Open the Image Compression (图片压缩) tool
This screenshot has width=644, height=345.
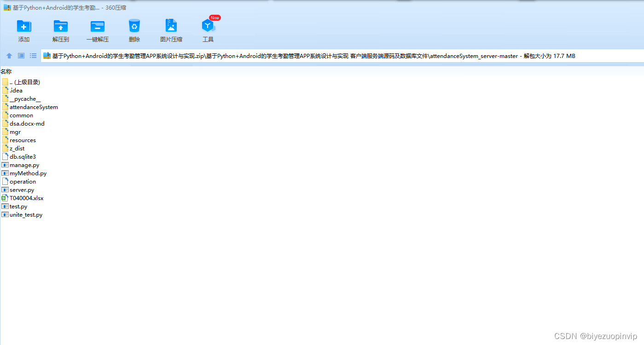pyautogui.click(x=171, y=26)
